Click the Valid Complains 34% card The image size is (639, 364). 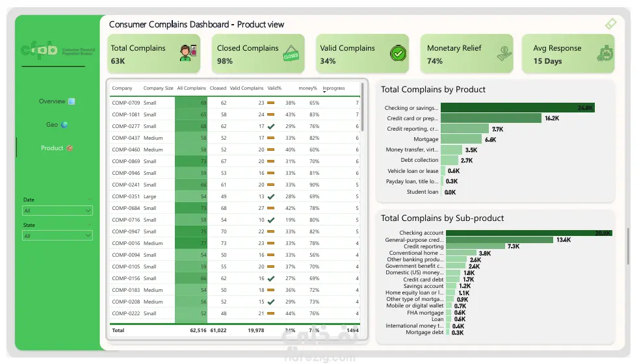click(362, 54)
